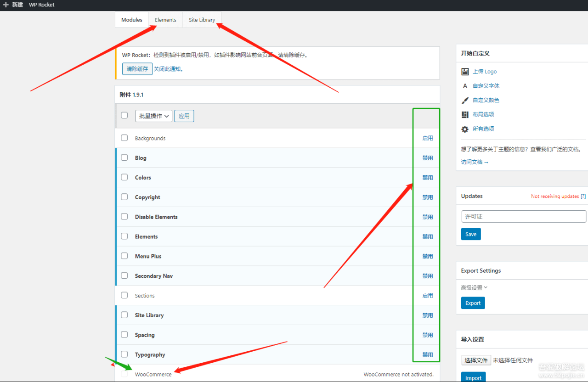The image size is (588, 382).
Task: Check the Blog module checkbox
Action: pos(124,157)
